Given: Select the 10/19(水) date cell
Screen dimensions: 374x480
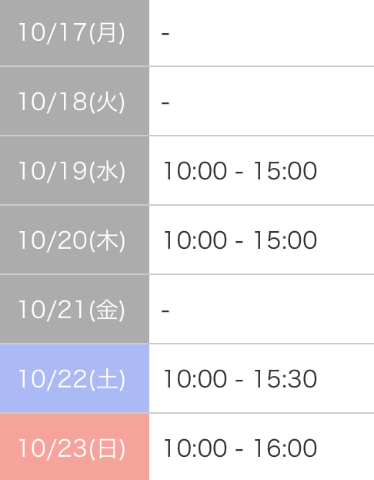Looking at the screenshot, I should pyautogui.click(x=74, y=171).
